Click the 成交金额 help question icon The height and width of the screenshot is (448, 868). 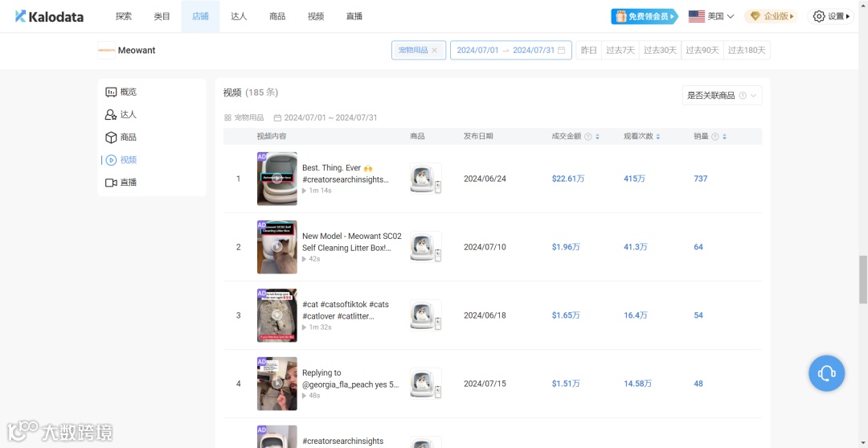pyautogui.click(x=588, y=137)
